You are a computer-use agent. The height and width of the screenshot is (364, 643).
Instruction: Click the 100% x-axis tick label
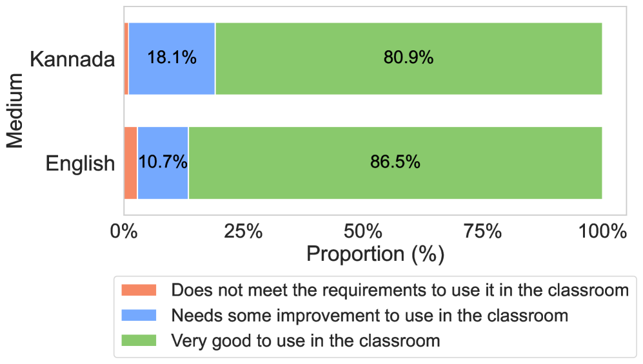(x=601, y=231)
